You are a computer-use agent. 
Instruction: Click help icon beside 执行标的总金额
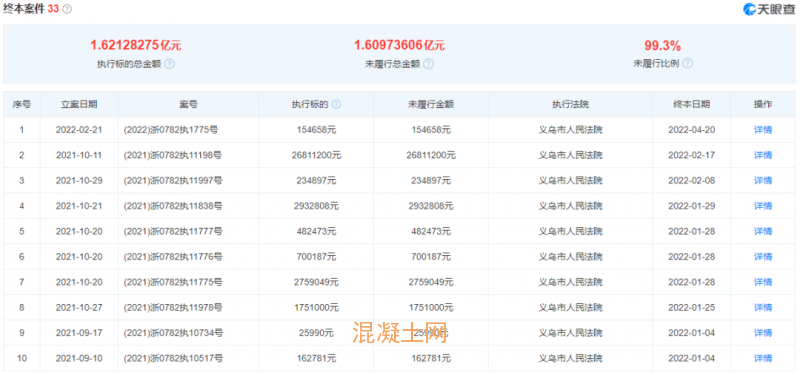(x=169, y=64)
